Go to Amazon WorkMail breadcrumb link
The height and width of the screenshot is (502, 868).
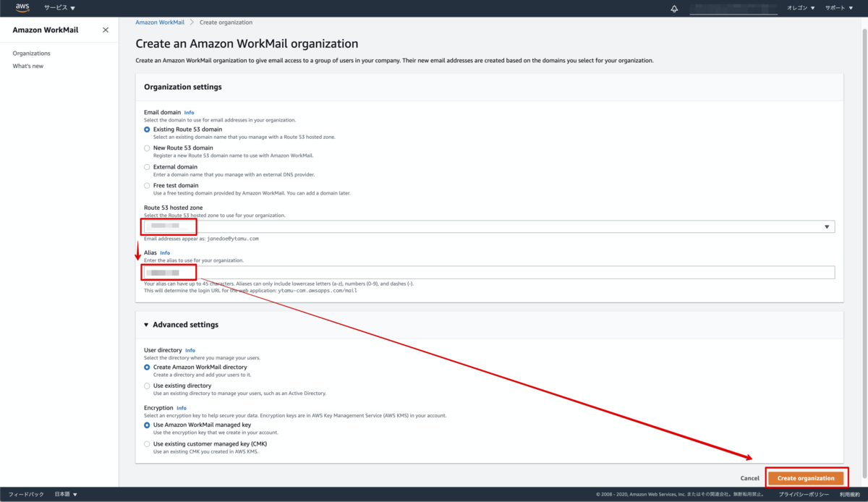[160, 22]
